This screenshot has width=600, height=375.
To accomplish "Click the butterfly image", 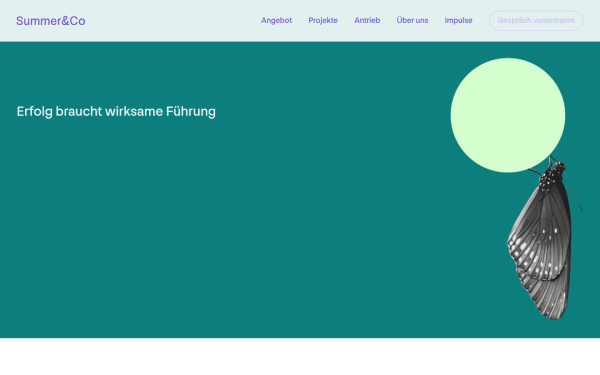I will point(545,238).
